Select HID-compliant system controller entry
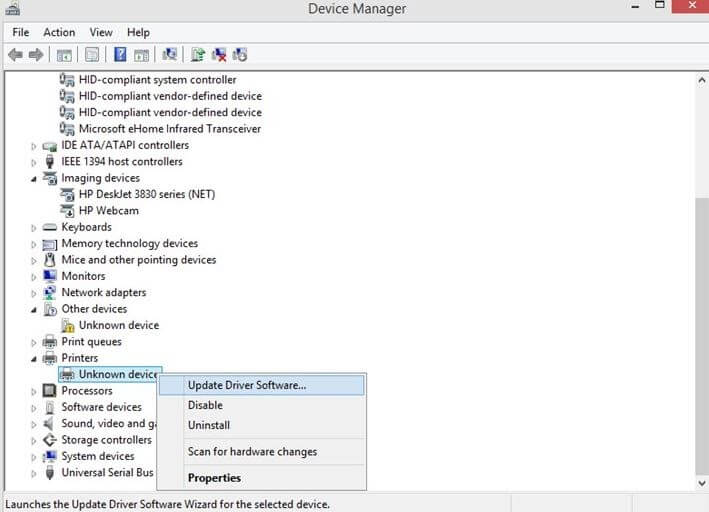This screenshot has height=512, width=709. [x=157, y=80]
